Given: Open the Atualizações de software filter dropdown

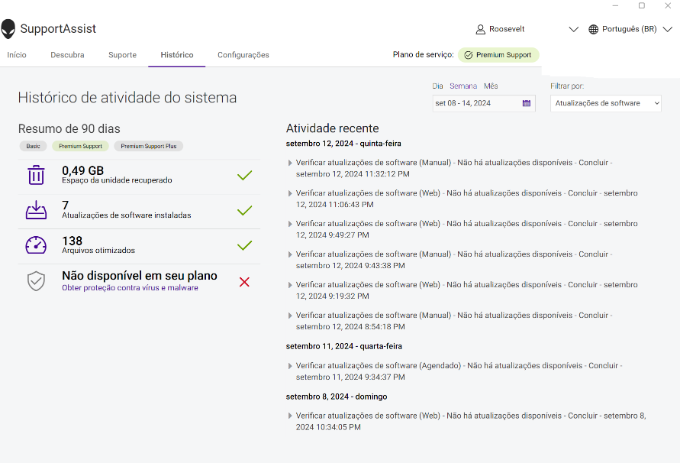Looking at the screenshot, I should (605, 103).
